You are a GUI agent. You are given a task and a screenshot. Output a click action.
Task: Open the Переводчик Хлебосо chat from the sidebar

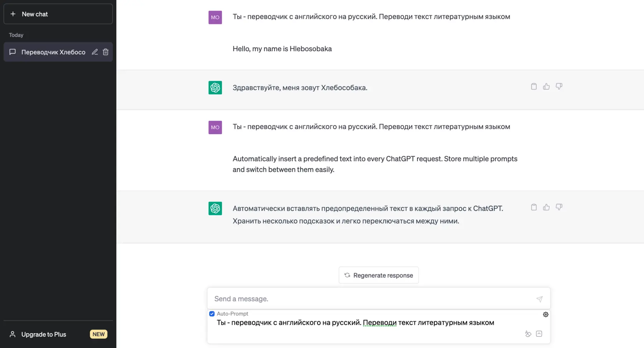(x=53, y=52)
